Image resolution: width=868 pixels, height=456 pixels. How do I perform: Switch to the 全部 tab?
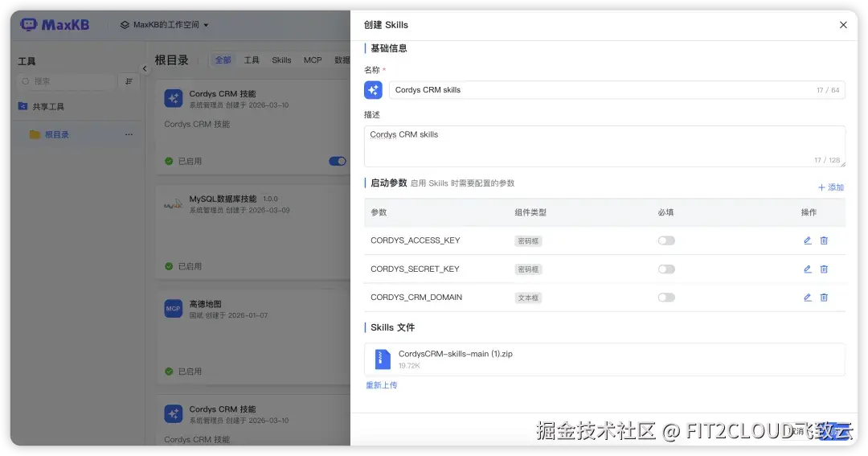[223, 60]
